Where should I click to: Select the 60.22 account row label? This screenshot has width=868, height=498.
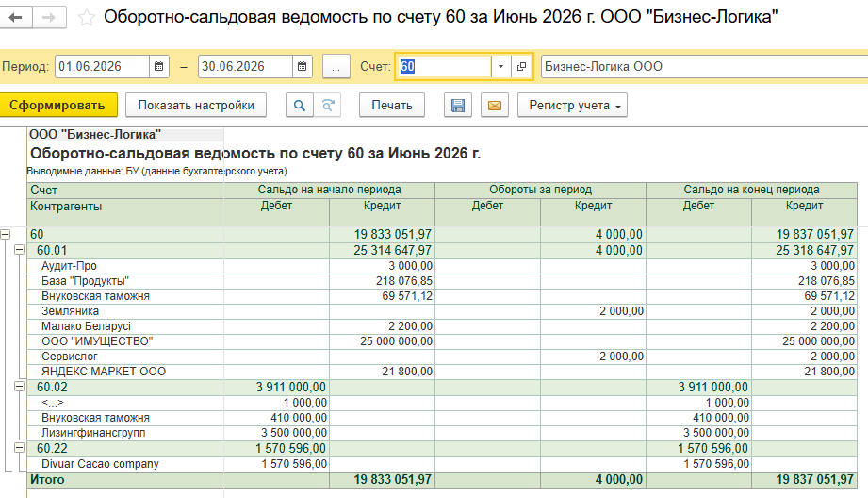coord(52,448)
